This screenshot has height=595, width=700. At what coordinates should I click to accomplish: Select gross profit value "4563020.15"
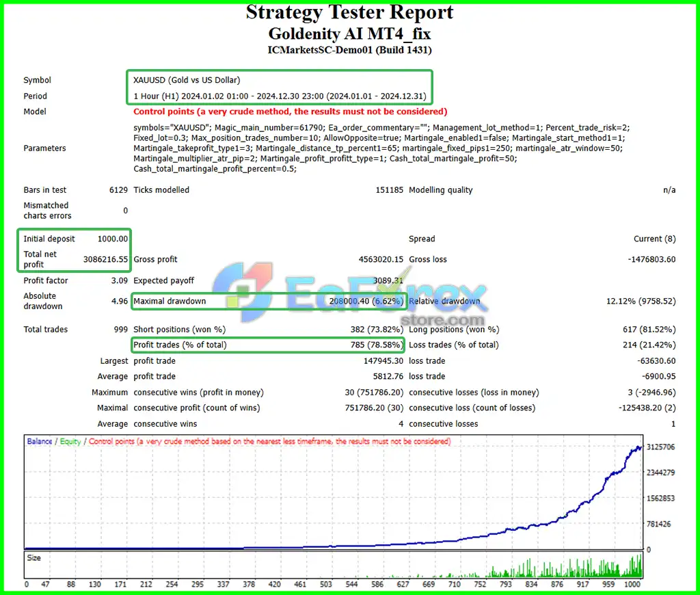[381, 259]
